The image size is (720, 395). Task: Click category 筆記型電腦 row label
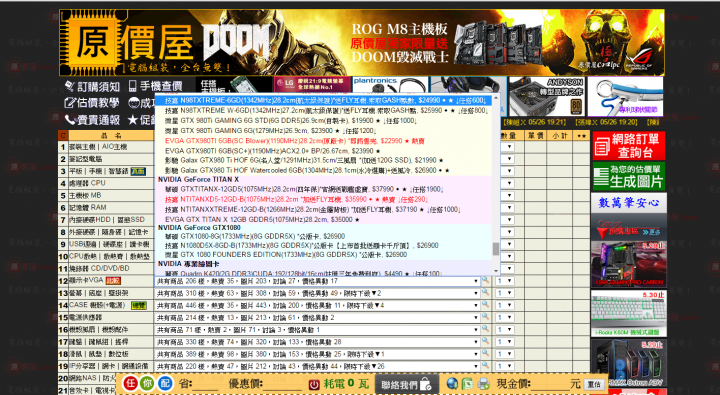point(85,159)
